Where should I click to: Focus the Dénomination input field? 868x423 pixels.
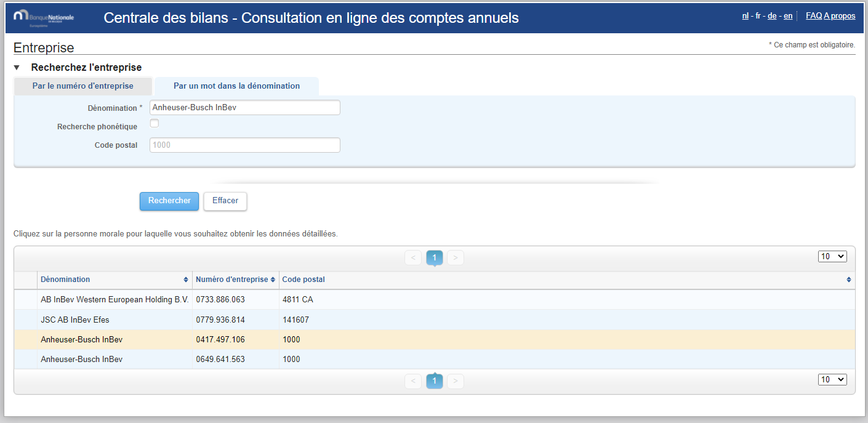pyautogui.click(x=245, y=108)
